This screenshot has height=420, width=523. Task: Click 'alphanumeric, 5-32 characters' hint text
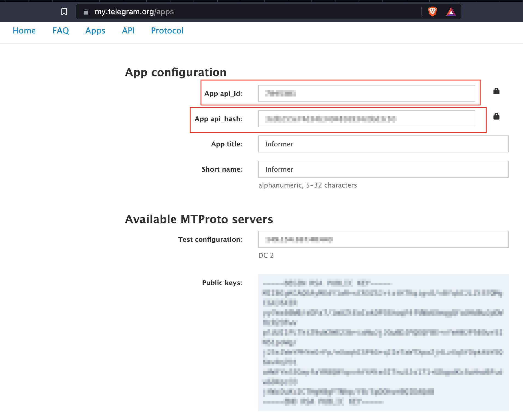[308, 185]
